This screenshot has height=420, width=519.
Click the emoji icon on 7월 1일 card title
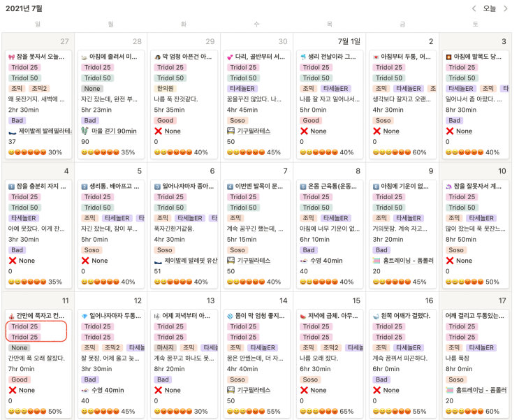(303, 57)
